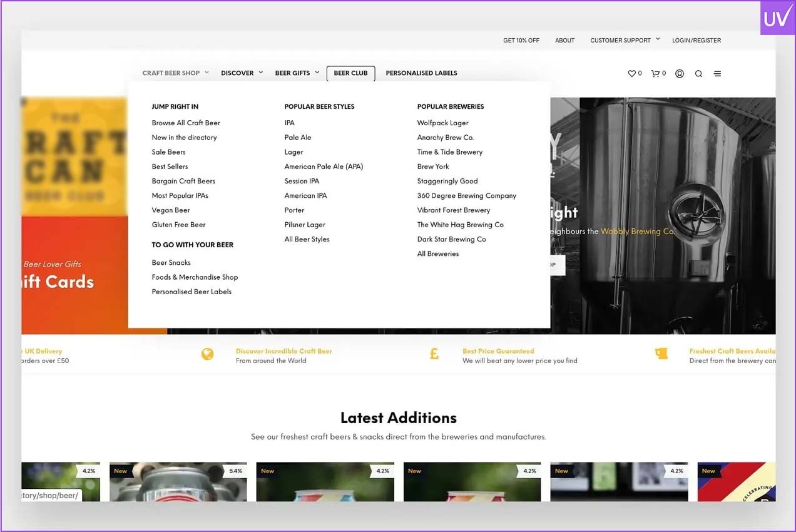Open the shopping cart icon
796x532 pixels.
[655, 73]
